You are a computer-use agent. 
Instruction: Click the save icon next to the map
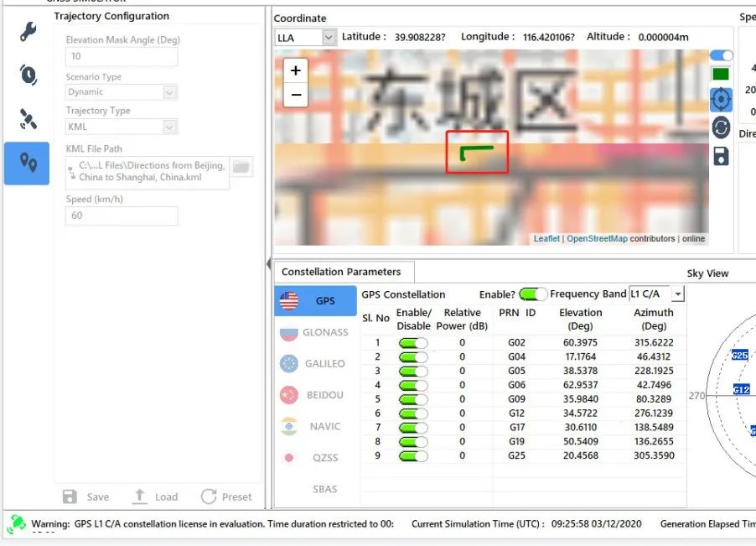[721, 154]
